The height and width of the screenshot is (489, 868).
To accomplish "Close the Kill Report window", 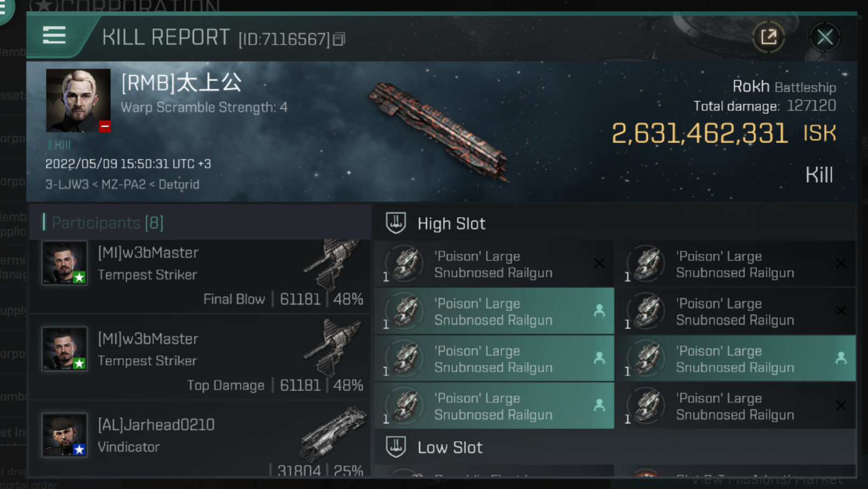I will (x=824, y=37).
